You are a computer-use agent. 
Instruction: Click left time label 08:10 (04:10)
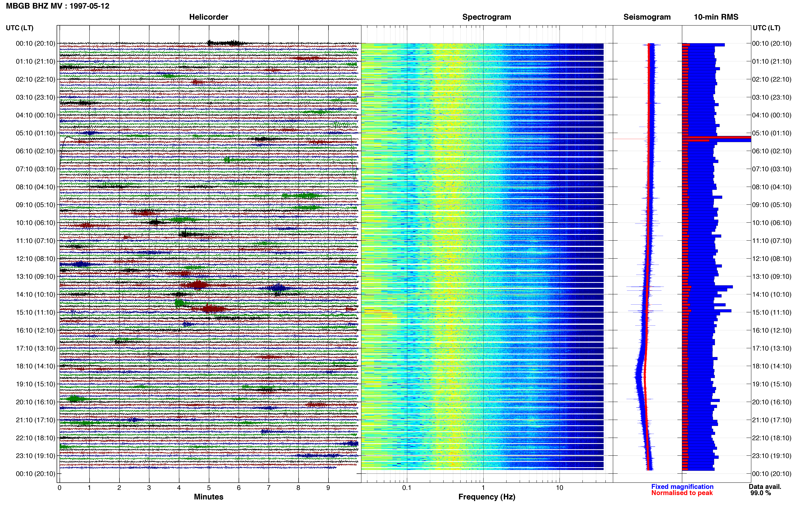tap(36, 187)
